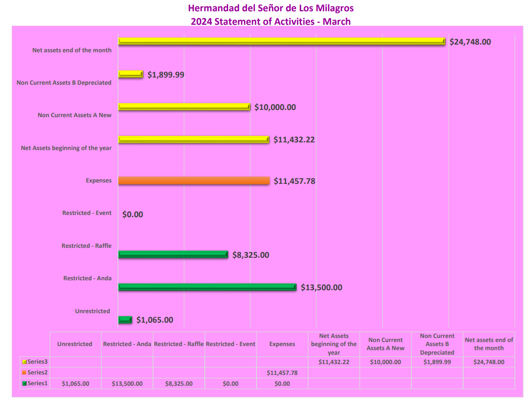Screen dimensions: 532x406
Task: Click the Unrestricted column header in data table
Action: coord(75,344)
